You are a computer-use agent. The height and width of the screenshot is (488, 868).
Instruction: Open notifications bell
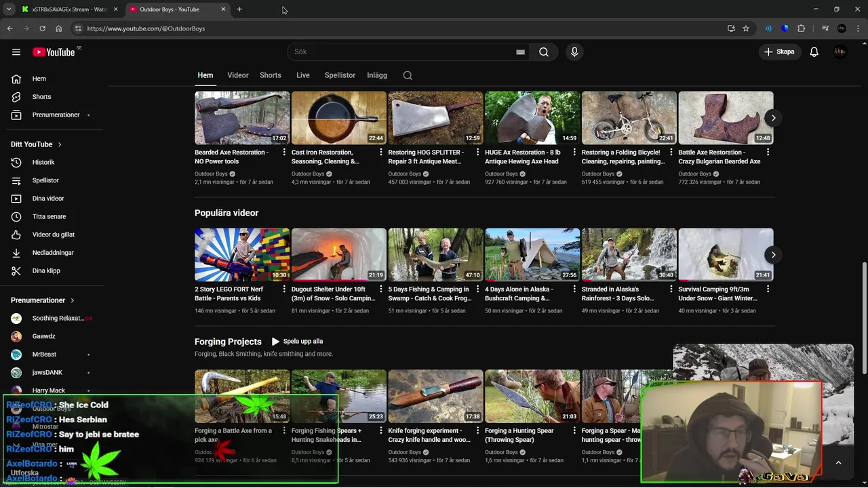point(814,52)
